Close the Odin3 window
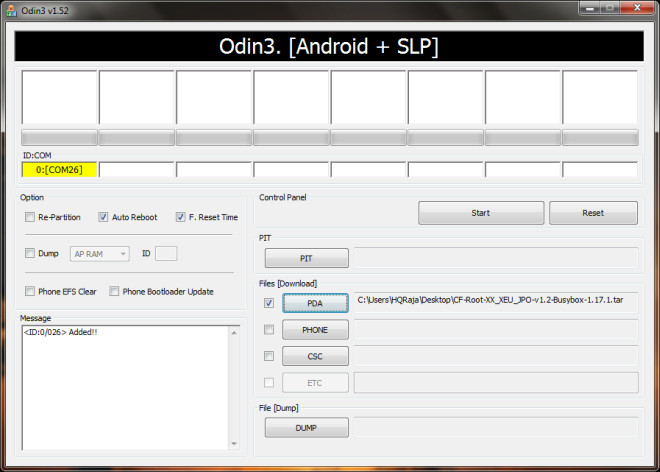Viewport: 660px width, 472px height. coord(637,8)
